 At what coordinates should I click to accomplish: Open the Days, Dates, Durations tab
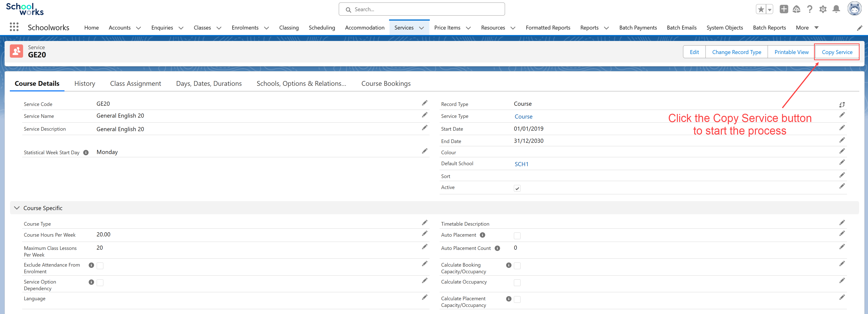click(208, 83)
